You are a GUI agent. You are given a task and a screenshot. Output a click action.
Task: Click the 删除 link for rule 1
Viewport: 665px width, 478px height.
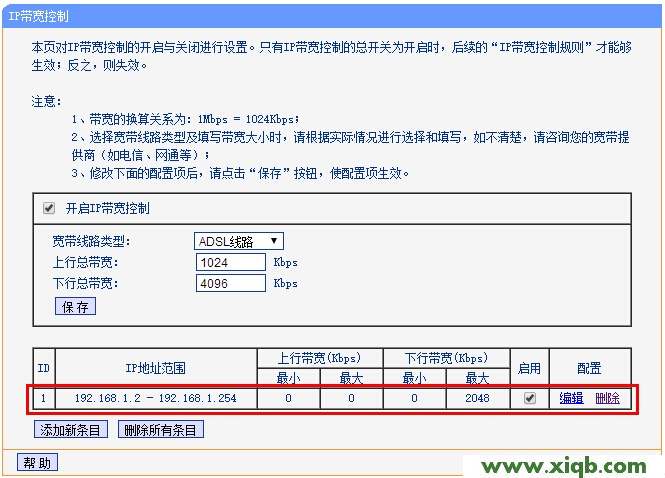607,398
